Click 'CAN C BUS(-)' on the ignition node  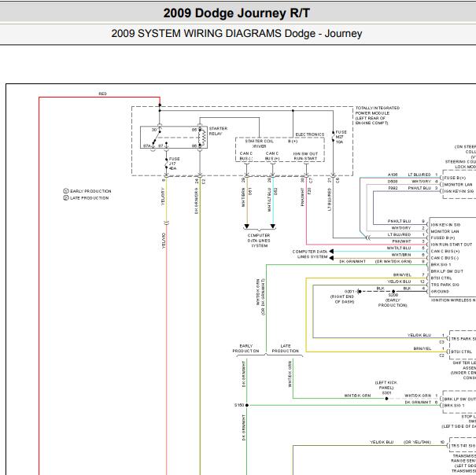[x=445, y=258]
